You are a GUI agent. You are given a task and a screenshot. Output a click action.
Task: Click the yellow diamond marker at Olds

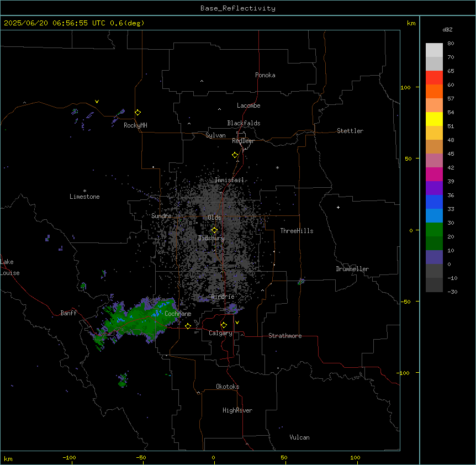point(214,230)
